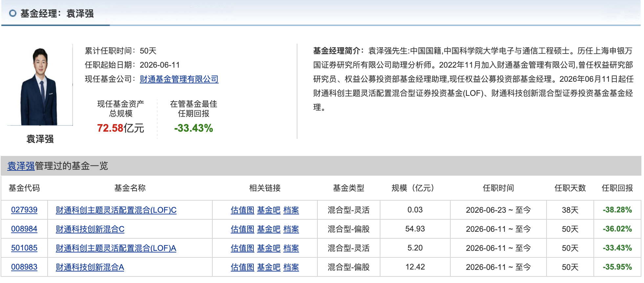Open 档案 for fund 008984
The height and width of the screenshot is (283, 644).
(x=291, y=229)
